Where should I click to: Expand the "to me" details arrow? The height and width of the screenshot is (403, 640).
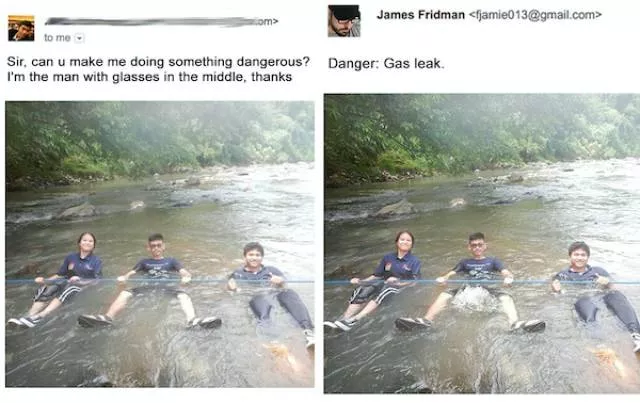[x=80, y=38]
